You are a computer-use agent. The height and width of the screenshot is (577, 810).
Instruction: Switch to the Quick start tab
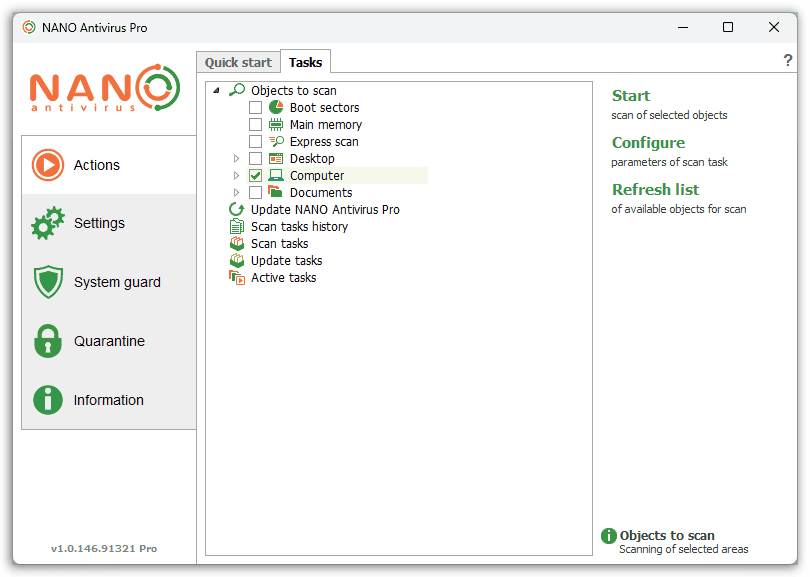click(x=238, y=63)
